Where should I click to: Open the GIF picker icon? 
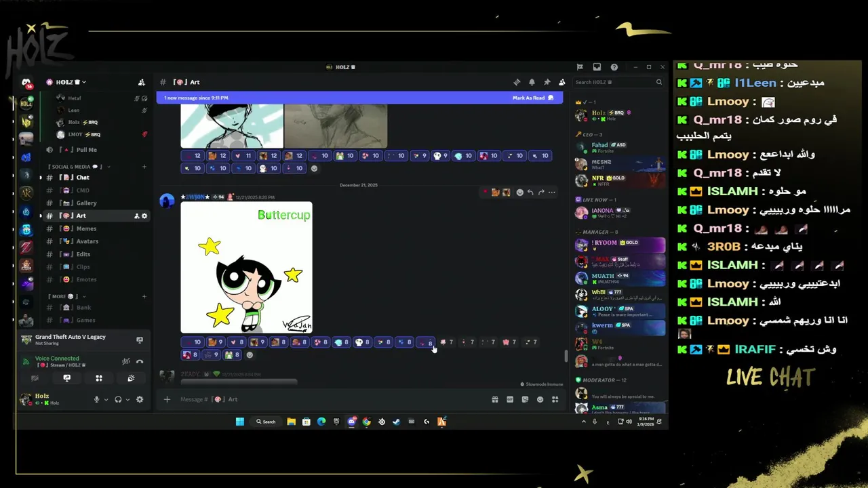tap(510, 399)
